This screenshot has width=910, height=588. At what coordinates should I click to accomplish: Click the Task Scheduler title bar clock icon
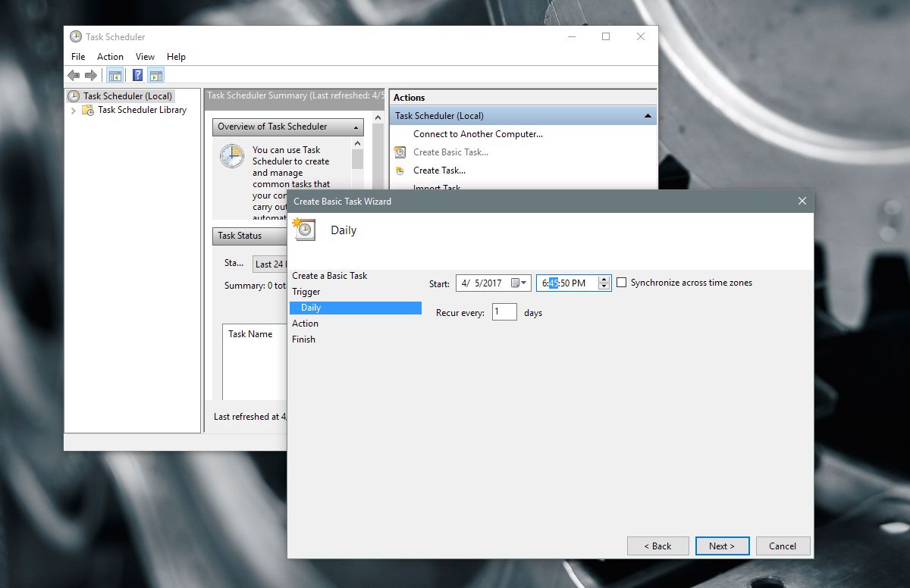click(76, 36)
